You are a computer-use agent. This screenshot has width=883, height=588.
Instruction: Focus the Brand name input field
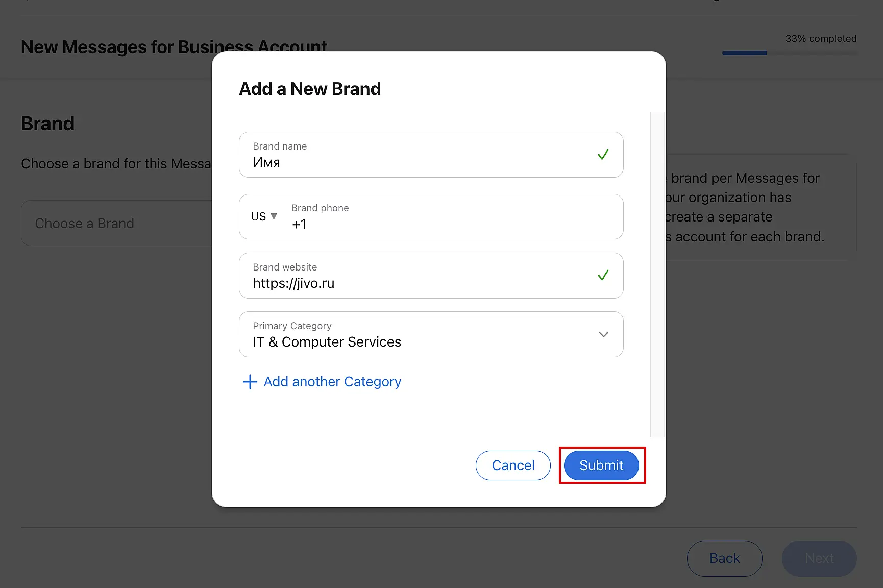pyautogui.click(x=419, y=162)
